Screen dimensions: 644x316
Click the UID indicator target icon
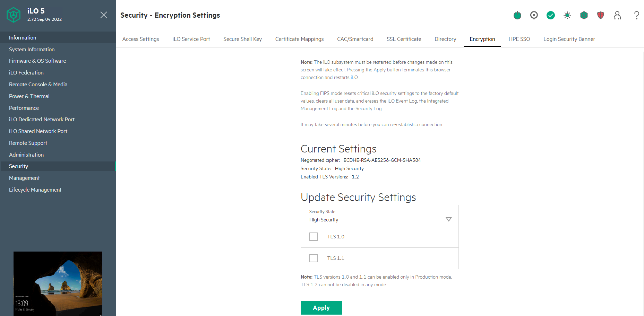(534, 15)
